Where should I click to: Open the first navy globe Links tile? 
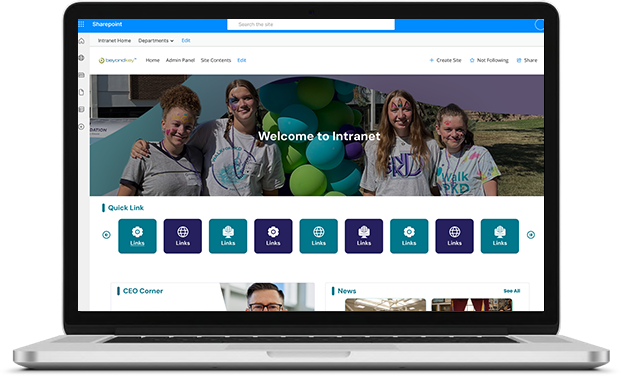183,236
